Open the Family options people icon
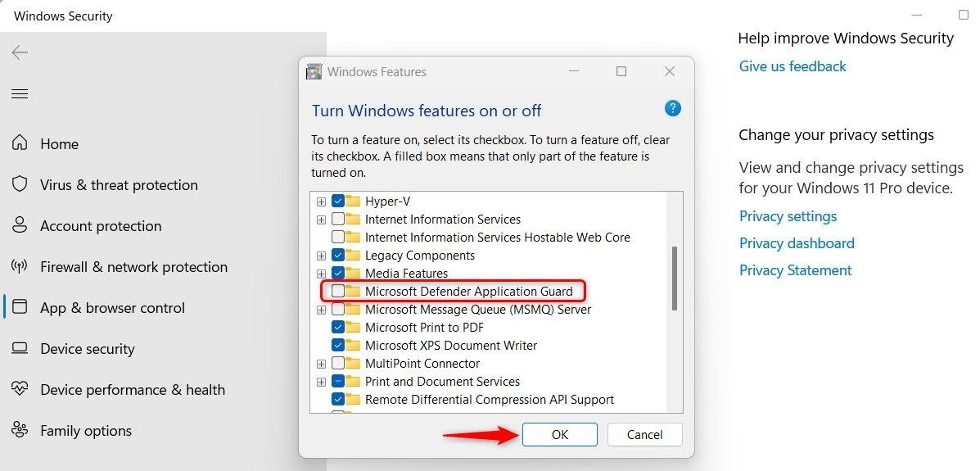 [20, 430]
